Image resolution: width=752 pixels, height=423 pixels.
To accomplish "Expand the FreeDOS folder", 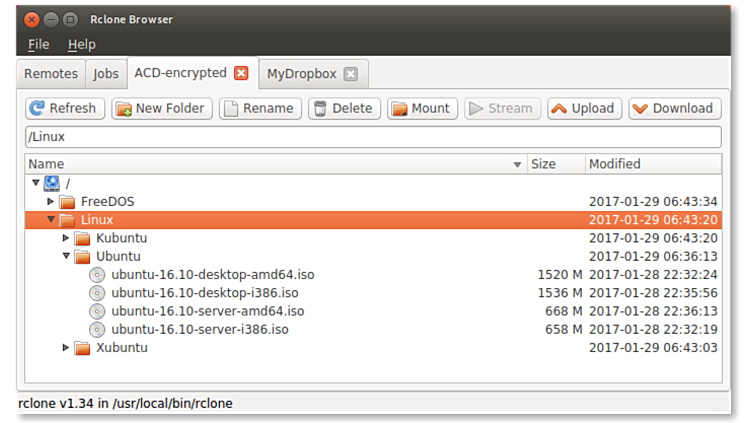I will click(x=51, y=201).
